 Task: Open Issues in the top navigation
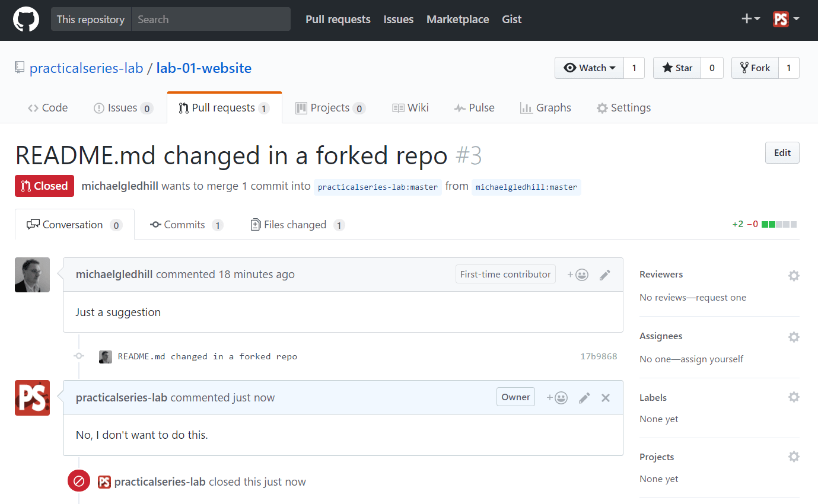(x=399, y=20)
